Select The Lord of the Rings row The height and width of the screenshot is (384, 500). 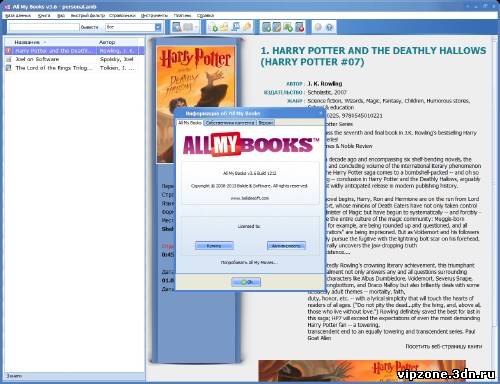(x=74, y=68)
